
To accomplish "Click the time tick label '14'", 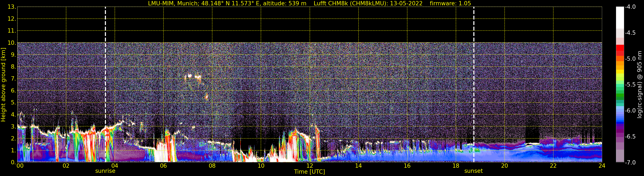I will (358, 166).
